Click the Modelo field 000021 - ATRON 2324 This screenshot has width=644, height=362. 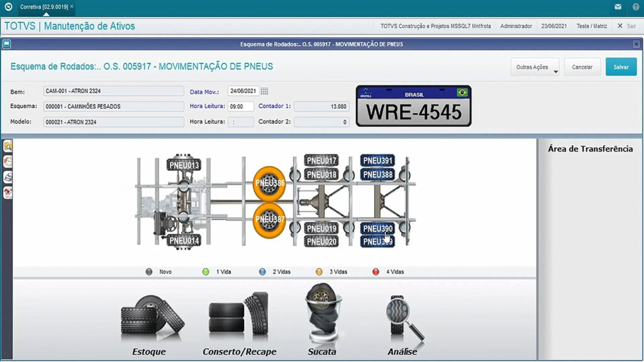113,122
